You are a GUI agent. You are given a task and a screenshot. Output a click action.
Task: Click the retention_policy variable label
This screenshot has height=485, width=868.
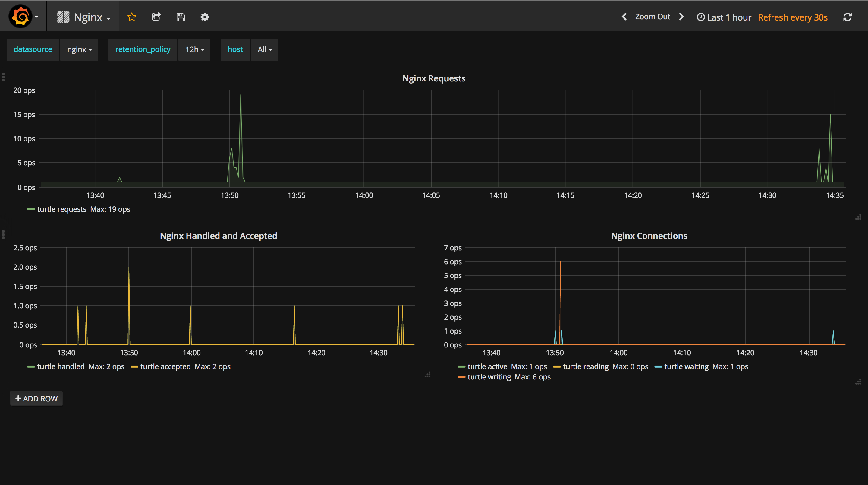click(x=143, y=49)
